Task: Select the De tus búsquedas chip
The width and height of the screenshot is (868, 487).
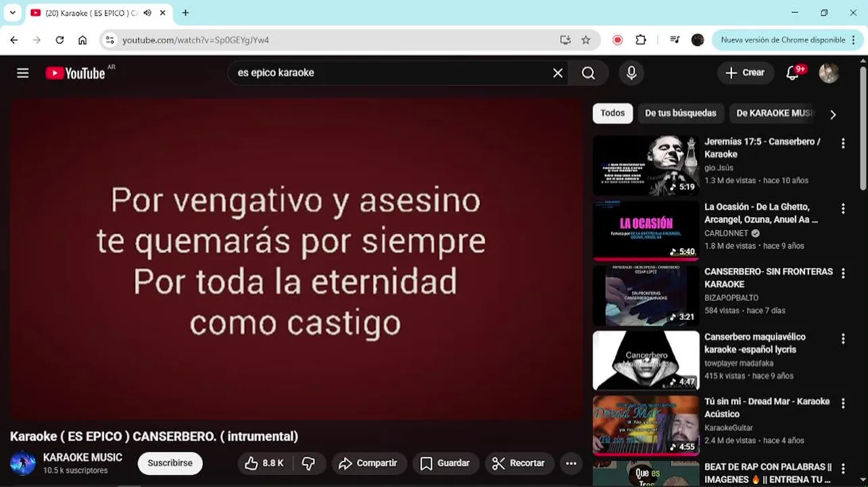Action: [x=680, y=113]
